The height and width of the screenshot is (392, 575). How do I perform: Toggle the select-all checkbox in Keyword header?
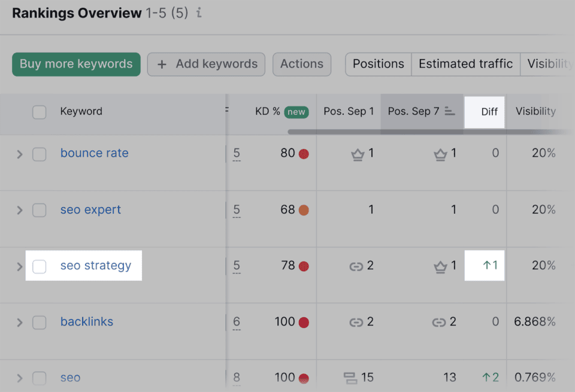40,112
